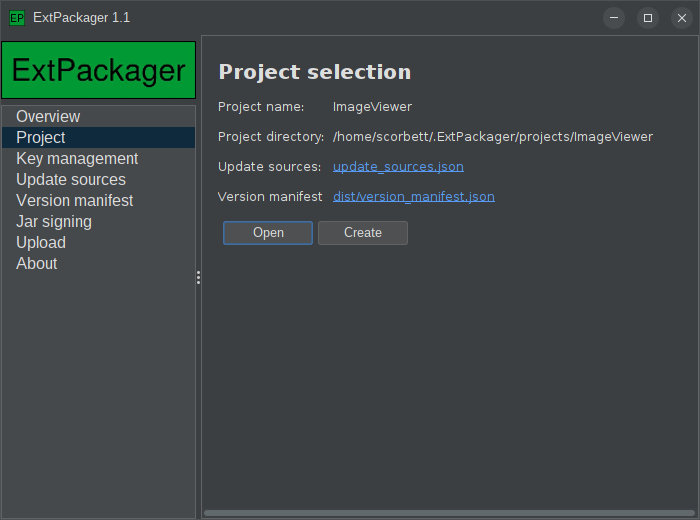Viewport: 700px width, 520px height.
Task: Open the dist/version_manifest.json link
Action: [414, 196]
